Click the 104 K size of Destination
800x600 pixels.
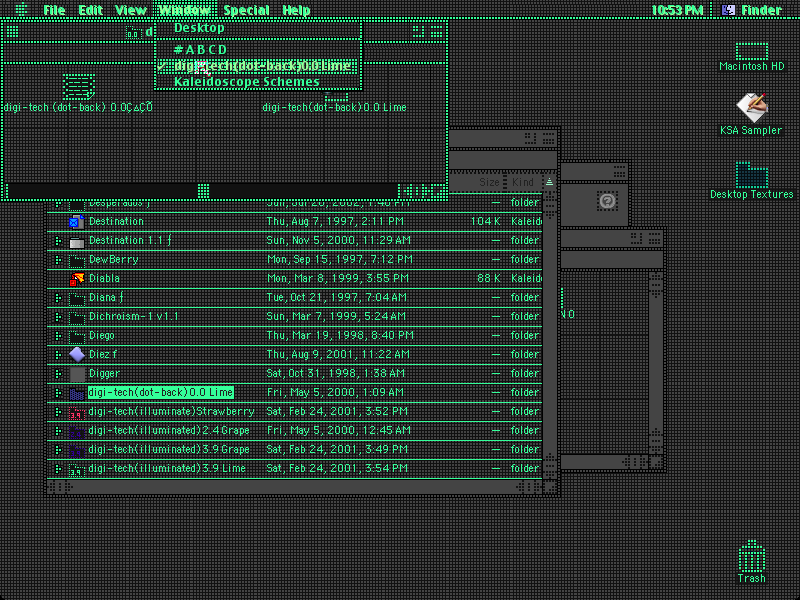485,221
